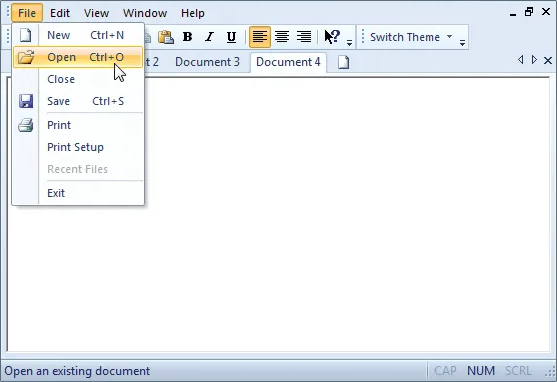Click the Paste clipboard toolbar icon
557x382 pixels.
166,37
